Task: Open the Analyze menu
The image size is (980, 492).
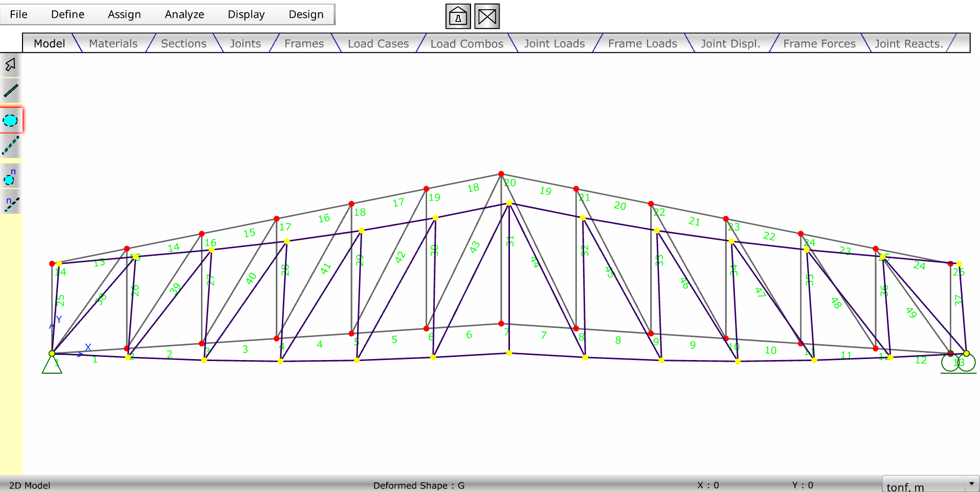Action: click(184, 14)
